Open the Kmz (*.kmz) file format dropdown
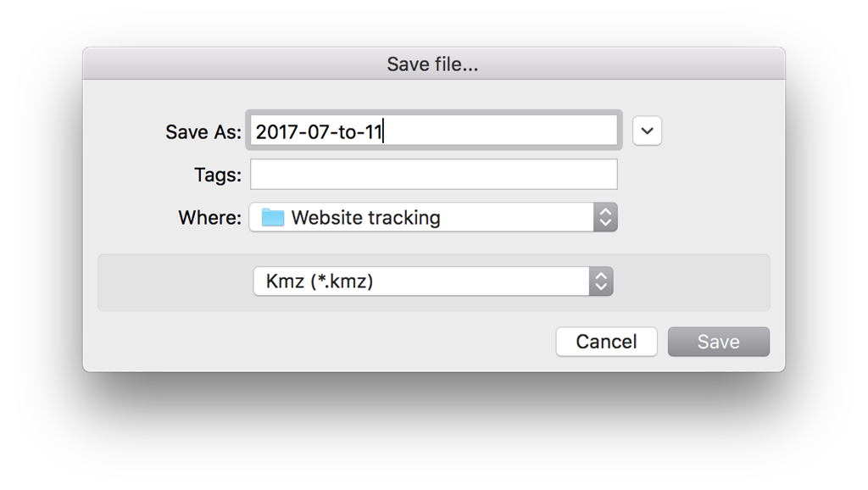Viewport: 868px width, 490px height. (432, 281)
